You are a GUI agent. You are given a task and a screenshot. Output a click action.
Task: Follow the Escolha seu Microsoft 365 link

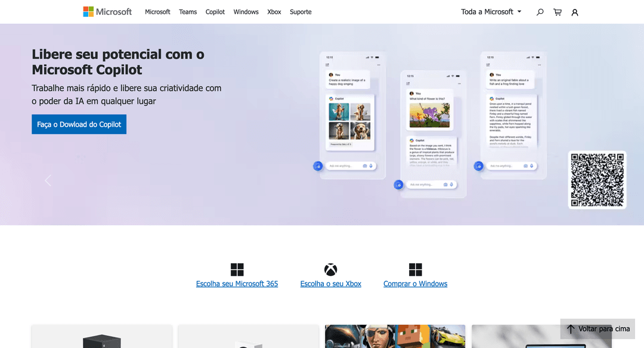237,284
